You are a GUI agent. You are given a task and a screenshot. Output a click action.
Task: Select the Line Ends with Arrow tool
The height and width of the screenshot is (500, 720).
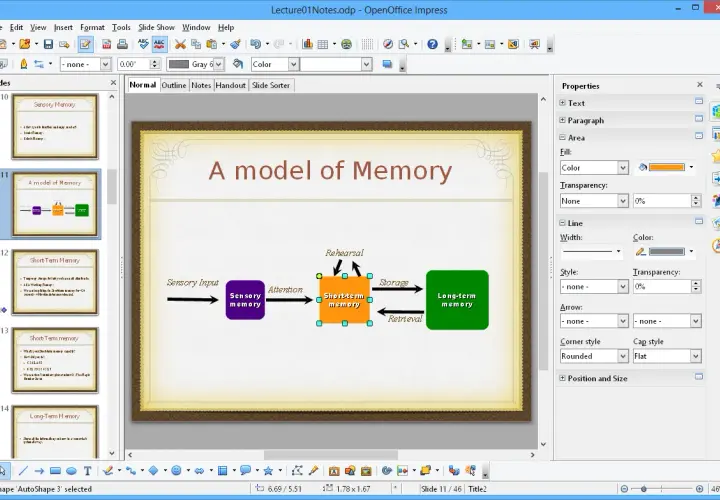pos(39,471)
